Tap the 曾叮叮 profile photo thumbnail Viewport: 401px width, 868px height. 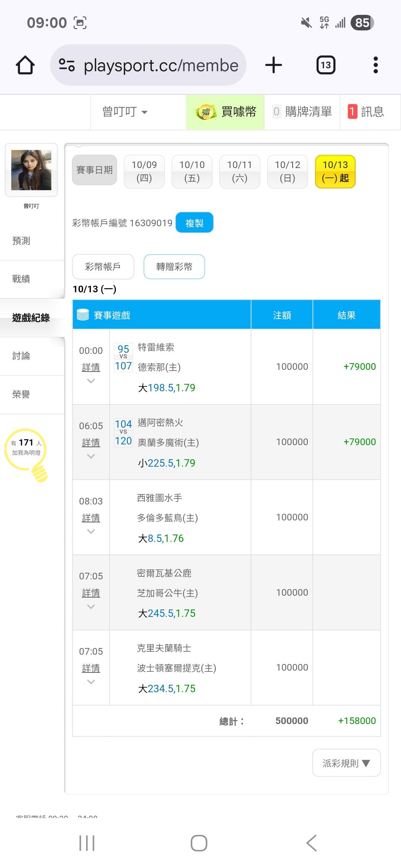tap(31, 170)
